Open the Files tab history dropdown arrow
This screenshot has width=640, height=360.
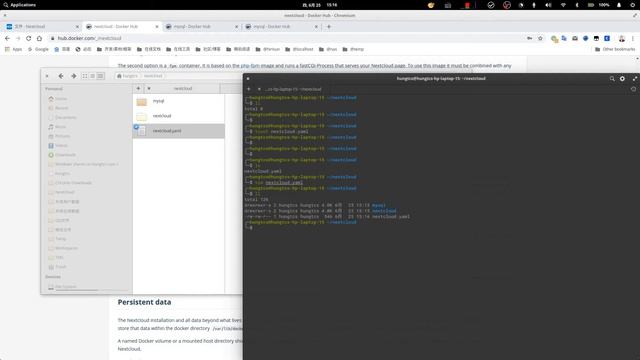tap(149, 88)
